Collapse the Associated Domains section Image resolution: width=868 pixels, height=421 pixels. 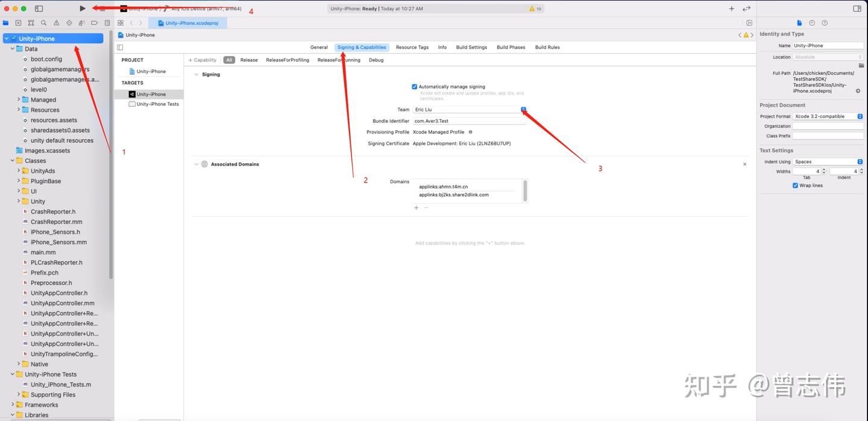pyautogui.click(x=196, y=164)
